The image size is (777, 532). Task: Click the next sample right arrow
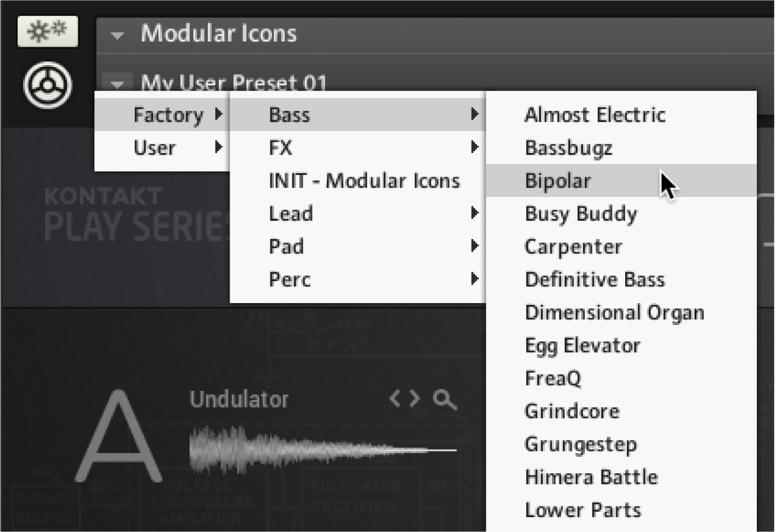[x=415, y=399]
